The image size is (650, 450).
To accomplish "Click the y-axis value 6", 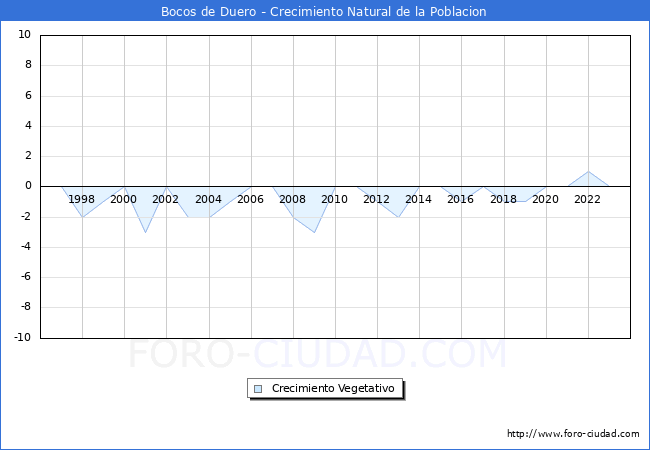I will pyautogui.click(x=28, y=95).
